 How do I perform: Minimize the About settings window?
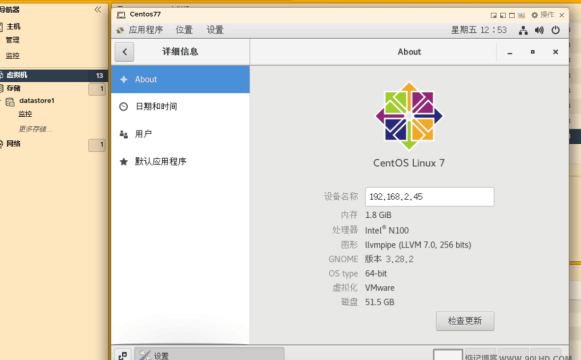(x=510, y=52)
